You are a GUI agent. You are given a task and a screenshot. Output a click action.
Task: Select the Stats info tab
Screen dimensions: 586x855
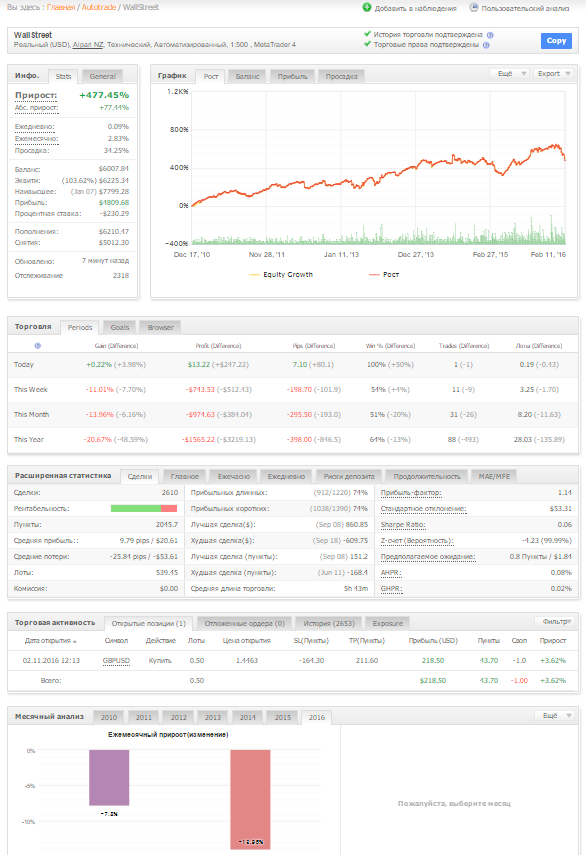pos(63,76)
